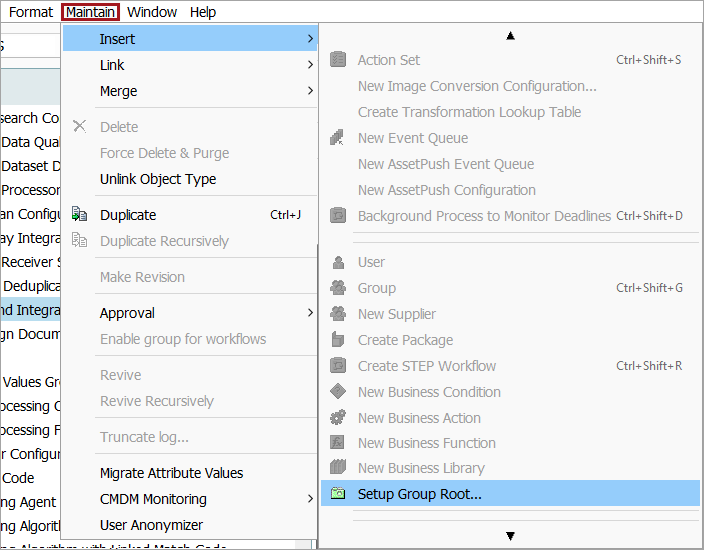
Task: Click the Duplicate icon in the Maintain menu
Action: coord(80,215)
